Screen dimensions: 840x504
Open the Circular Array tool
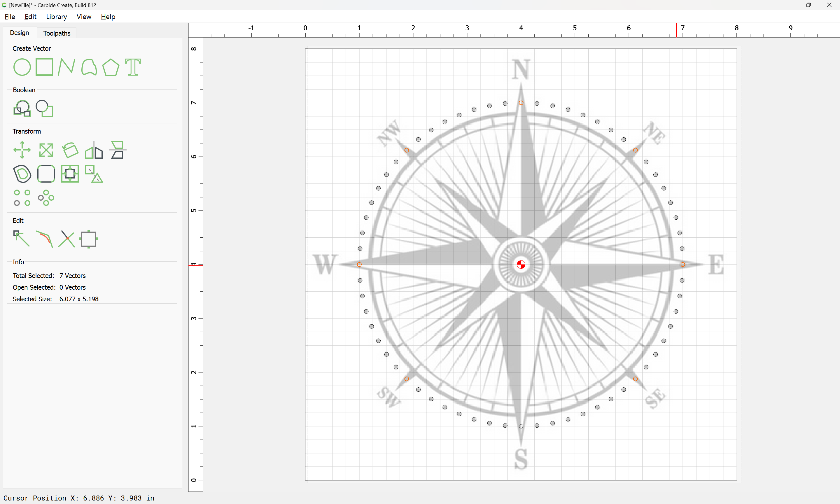pyautogui.click(x=46, y=198)
